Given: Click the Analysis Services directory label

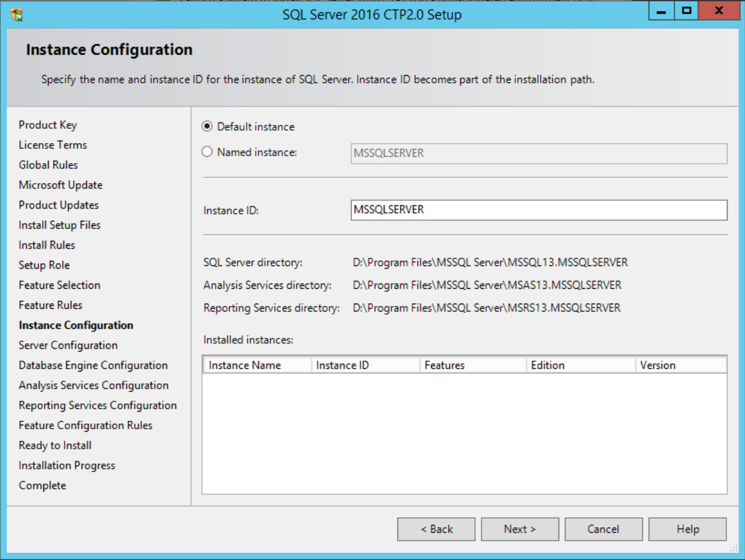Looking at the screenshot, I should click(x=267, y=286).
